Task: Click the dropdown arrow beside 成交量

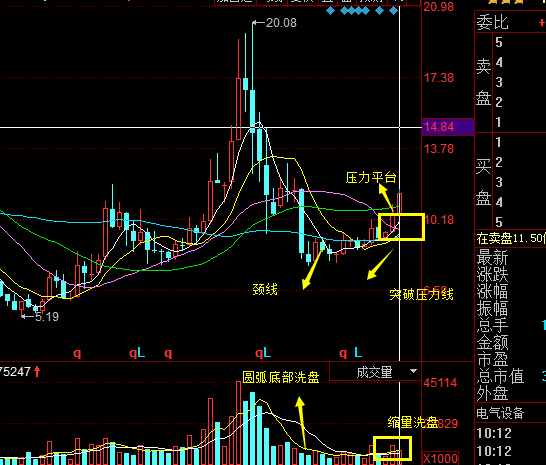Action: coord(413,371)
